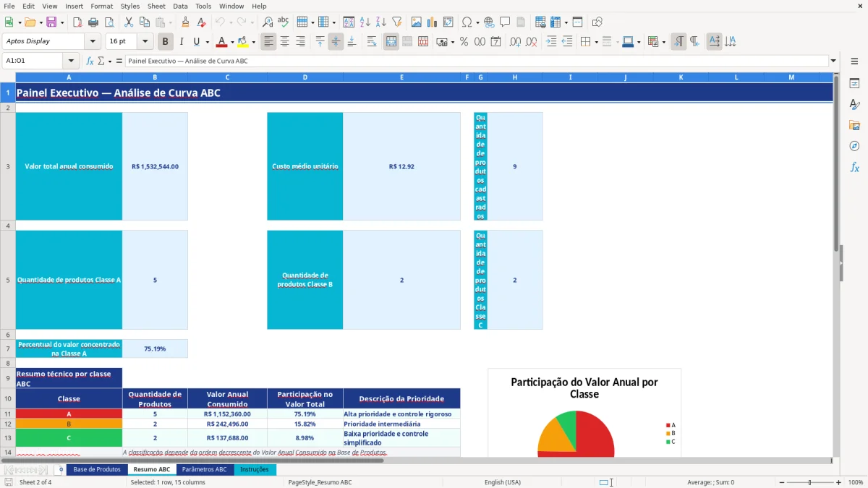This screenshot has height=488, width=868.
Task: Click the formula input line
Action: (476, 61)
